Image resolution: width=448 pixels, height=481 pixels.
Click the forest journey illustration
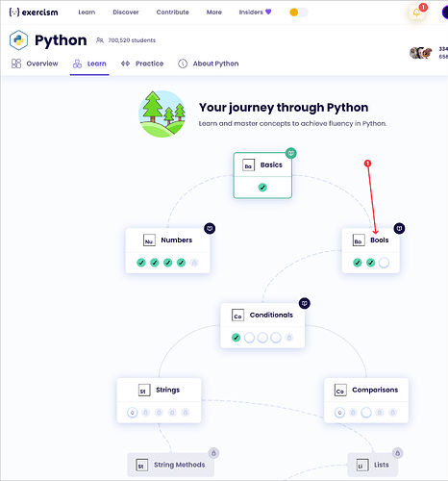162,114
